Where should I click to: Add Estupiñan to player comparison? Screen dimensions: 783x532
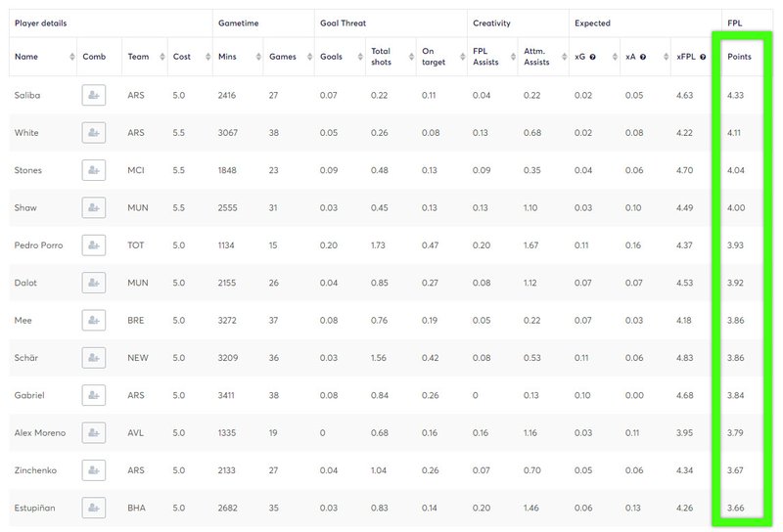pos(94,508)
